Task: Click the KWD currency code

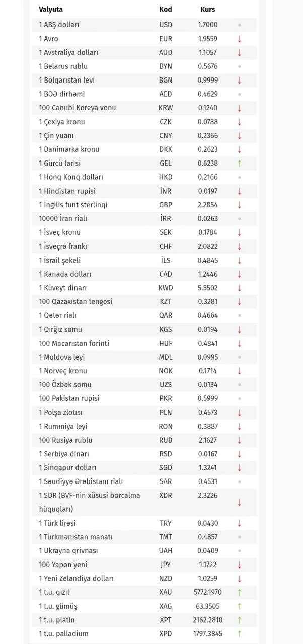Action: [x=165, y=288]
